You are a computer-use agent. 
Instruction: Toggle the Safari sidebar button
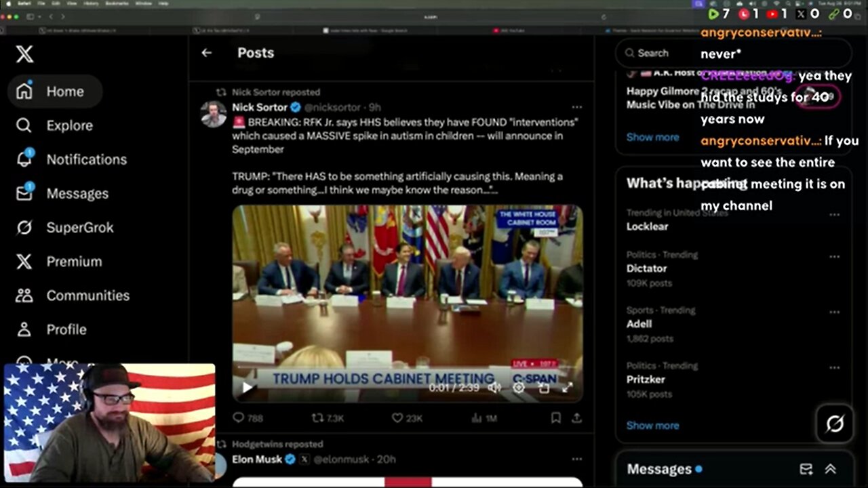tap(31, 16)
